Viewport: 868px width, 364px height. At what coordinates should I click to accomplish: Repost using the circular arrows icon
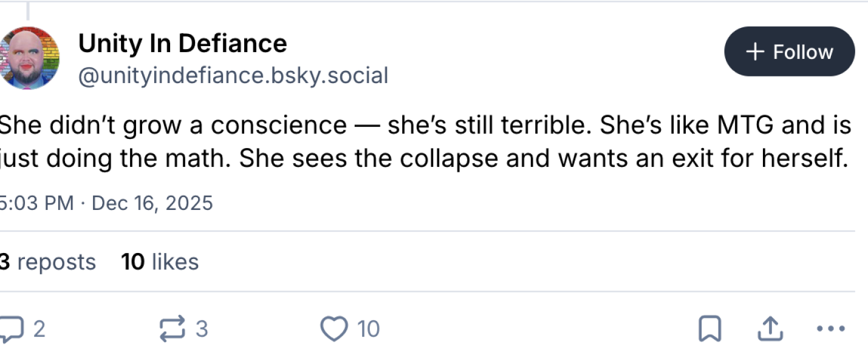pyautogui.click(x=172, y=329)
